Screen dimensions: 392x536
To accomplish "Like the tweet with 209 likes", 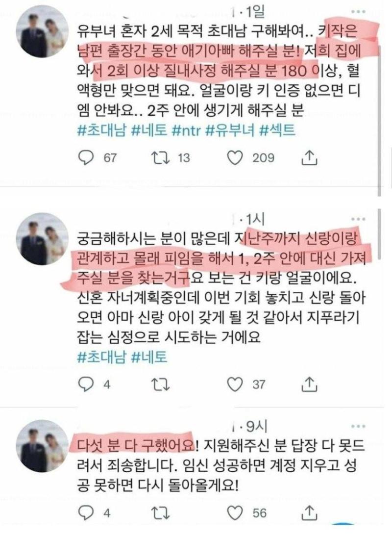I will coord(235,157).
